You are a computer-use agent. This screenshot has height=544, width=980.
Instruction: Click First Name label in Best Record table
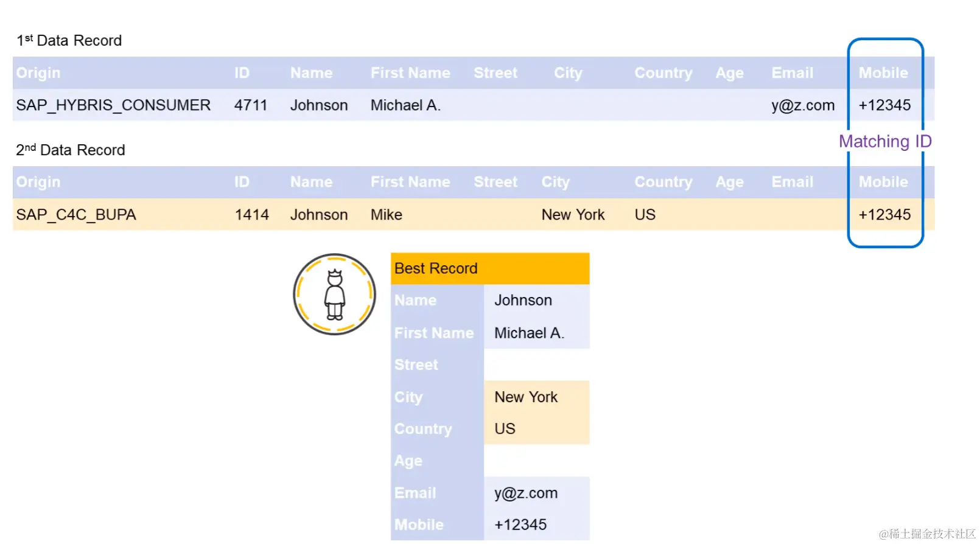(434, 333)
